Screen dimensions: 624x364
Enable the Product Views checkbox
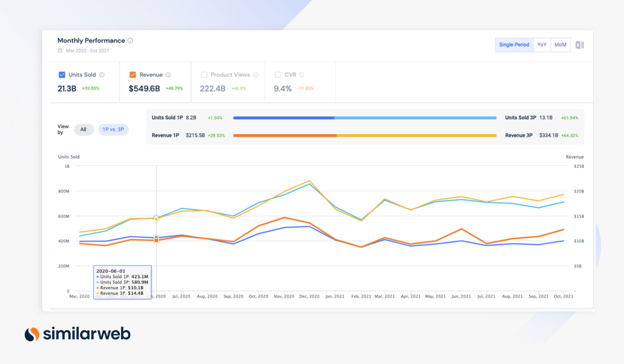tap(204, 75)
